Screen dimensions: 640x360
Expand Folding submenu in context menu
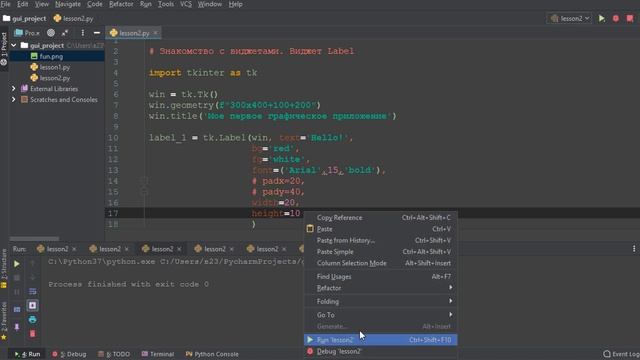tap(380, 302)
